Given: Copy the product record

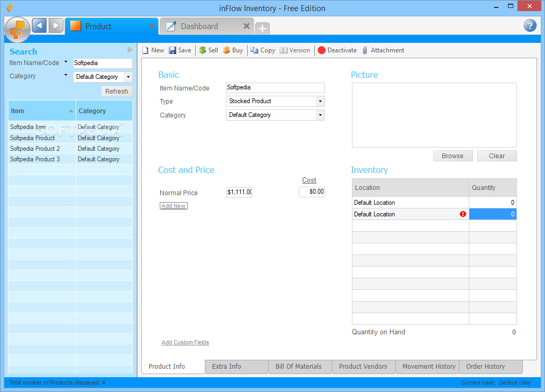Looking at the screenshot, I should [x=263, y=50].
